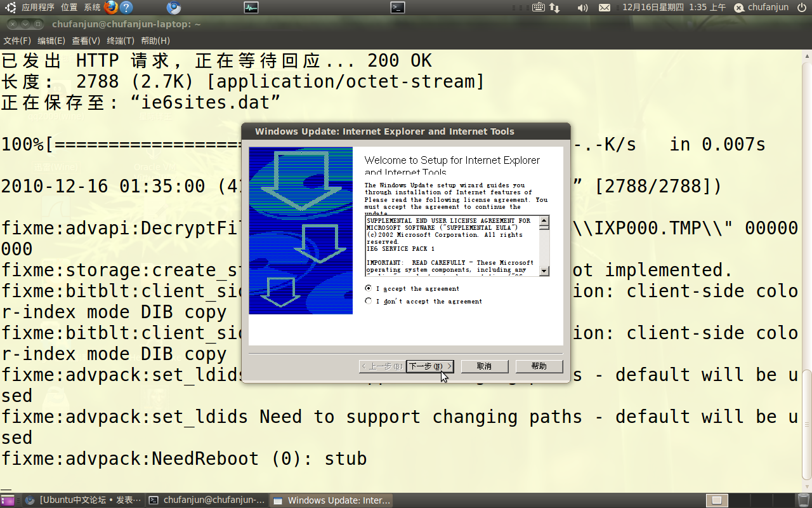Click the 取消 (Cancel) button
This screenshot has height=508, width=812.
tap(484, 366)
